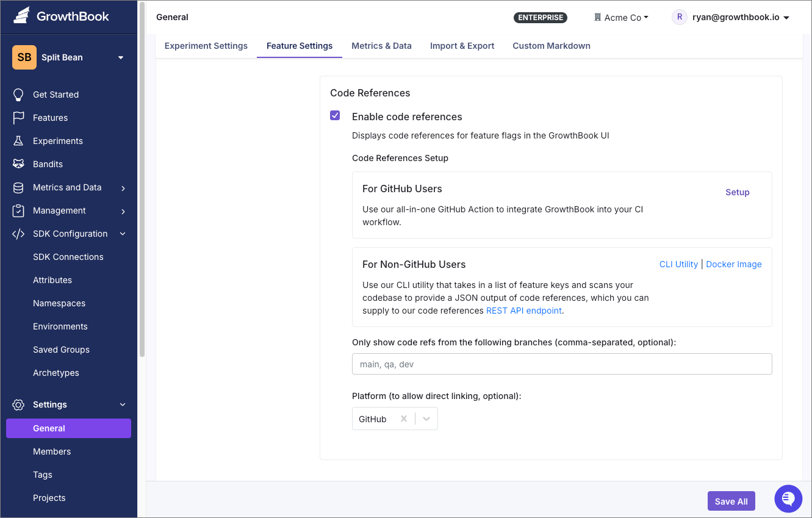Click the Settings gear icon

(x=19, y=404)
